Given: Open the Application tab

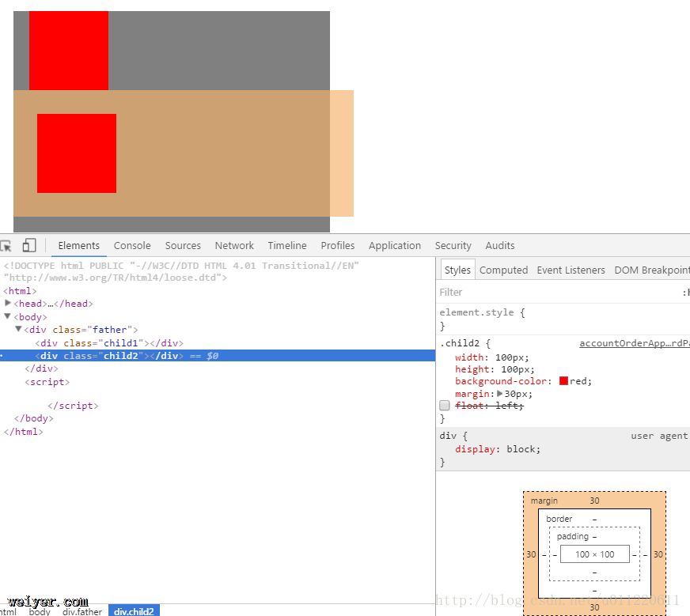Looking at the screenshot, I should pos(395,245).
